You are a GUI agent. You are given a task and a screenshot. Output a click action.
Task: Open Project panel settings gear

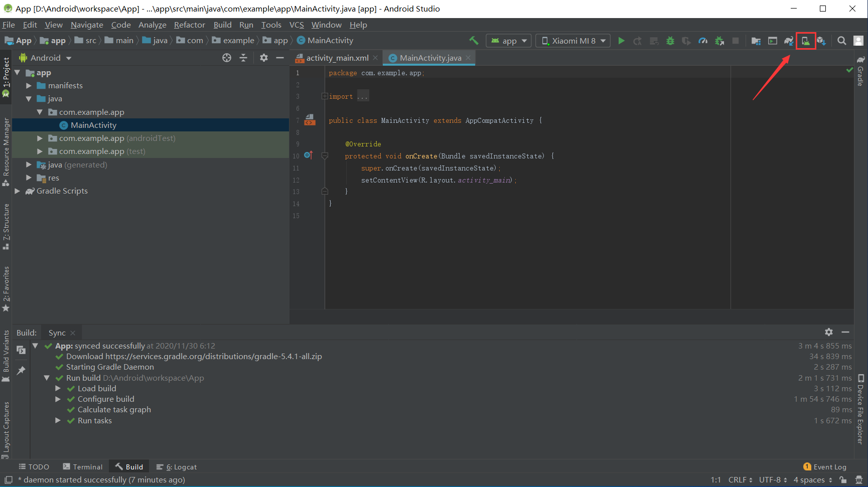(x=264, y=58)
